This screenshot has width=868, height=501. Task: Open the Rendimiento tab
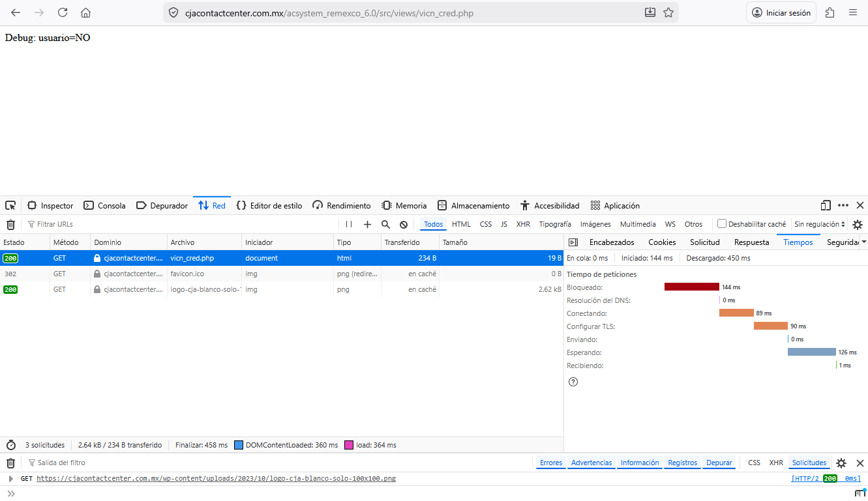click(x=342, y=205)
